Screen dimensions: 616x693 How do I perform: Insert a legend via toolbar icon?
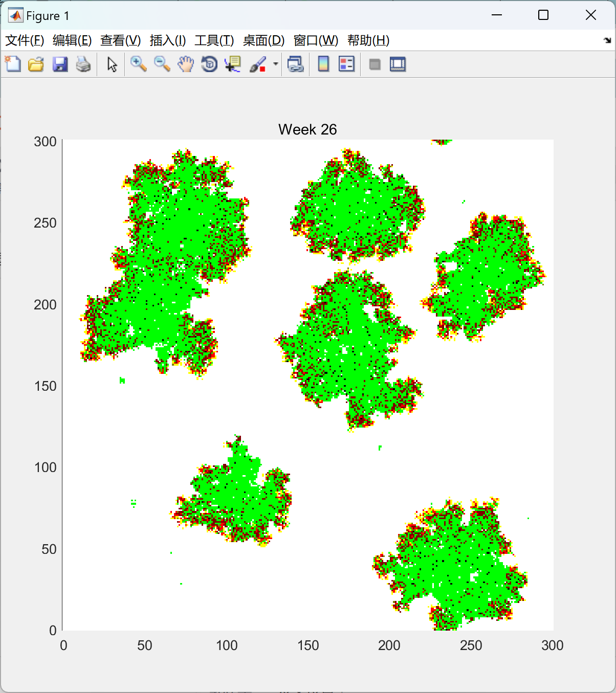point(346,64)
